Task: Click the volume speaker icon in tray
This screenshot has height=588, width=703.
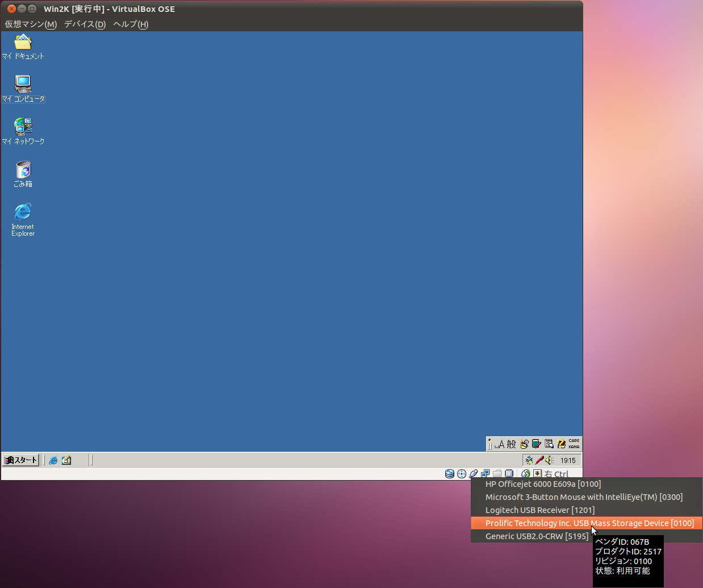Action: click(x=549, y=460)
